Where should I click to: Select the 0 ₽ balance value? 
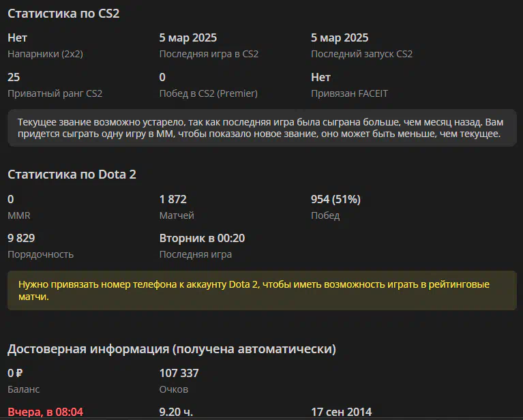[x=15, y=373]
